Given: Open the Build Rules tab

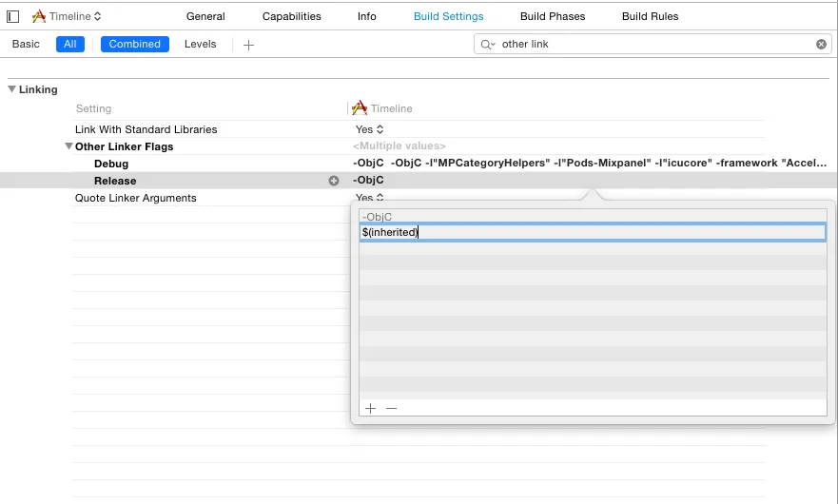Looking at the screenshot, I should 650,16.
